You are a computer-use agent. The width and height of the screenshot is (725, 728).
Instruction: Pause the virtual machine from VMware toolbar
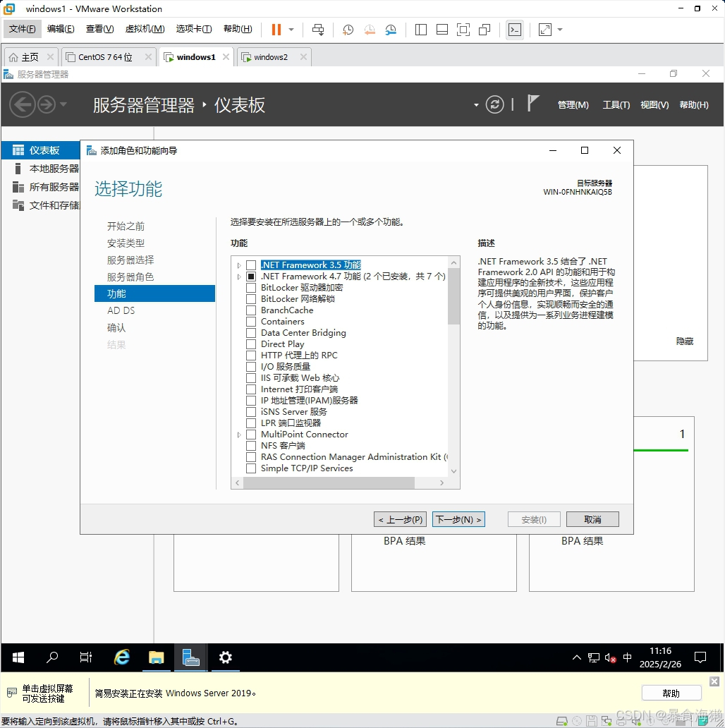tap(276, 30)
